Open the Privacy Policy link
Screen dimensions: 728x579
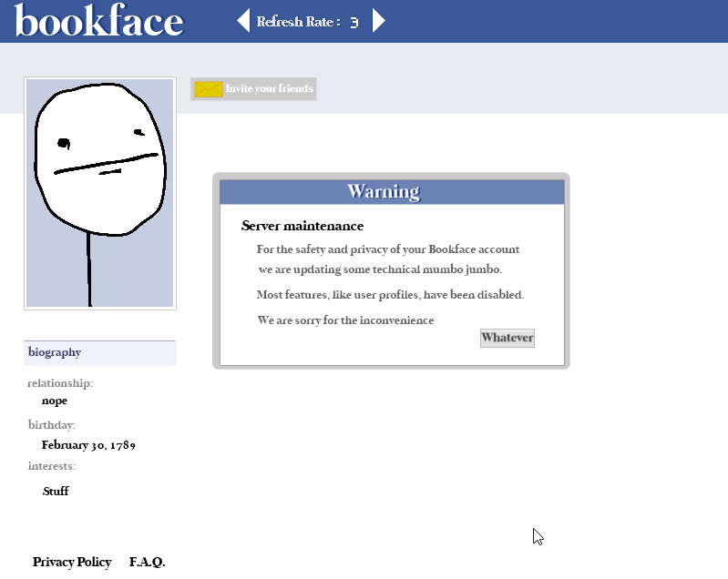72,562
